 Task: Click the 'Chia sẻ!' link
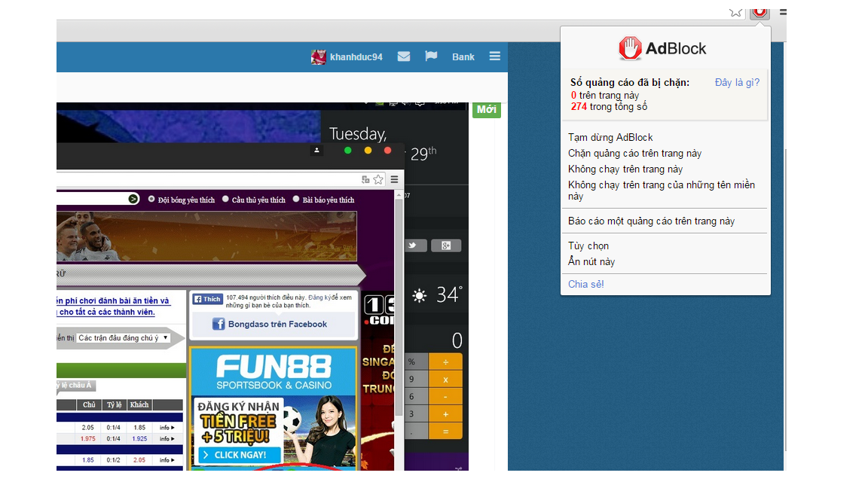[x=586, y=284]
